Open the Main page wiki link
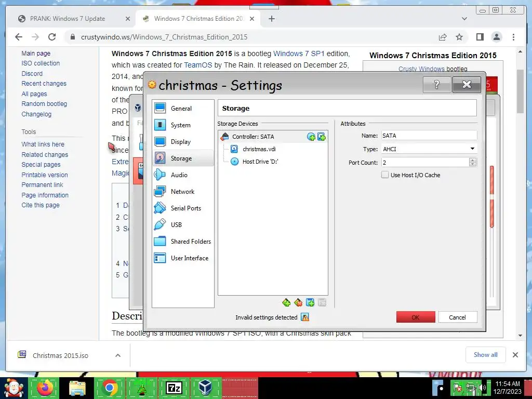 click(36, 54)
